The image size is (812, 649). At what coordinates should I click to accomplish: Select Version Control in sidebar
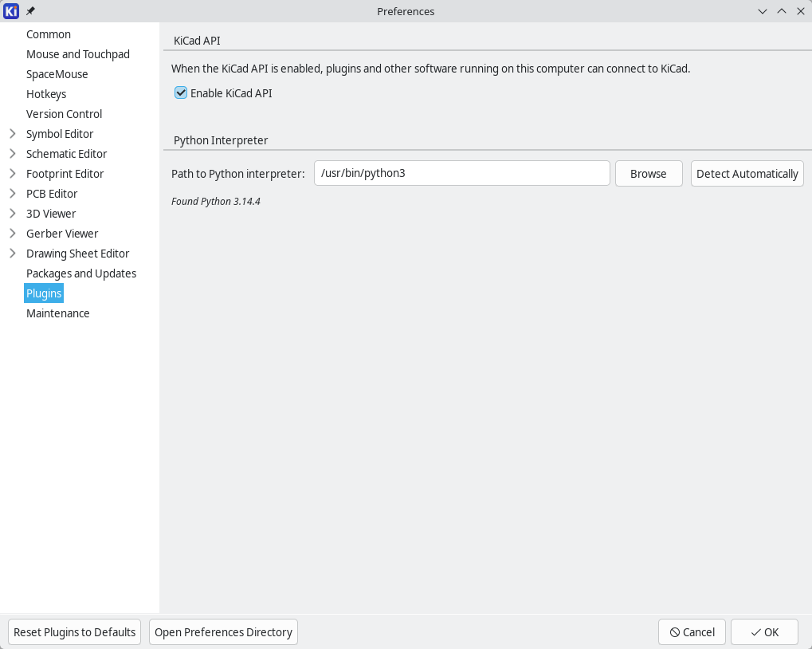tap(65, 114)
